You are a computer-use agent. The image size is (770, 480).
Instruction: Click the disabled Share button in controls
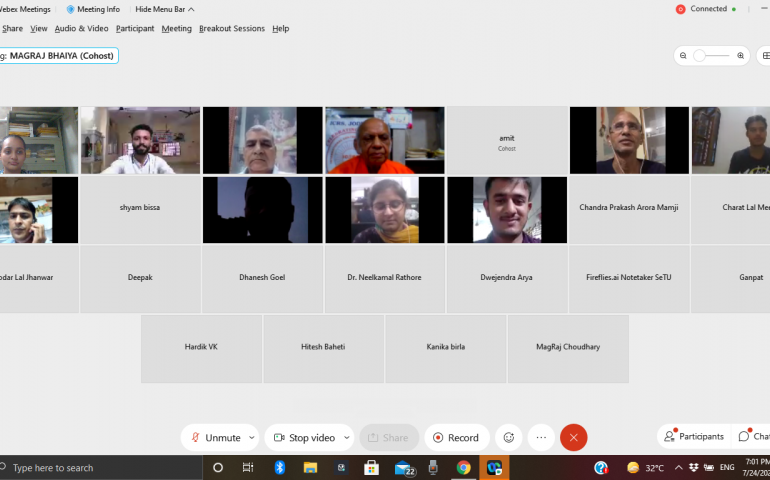click(388, 437)
